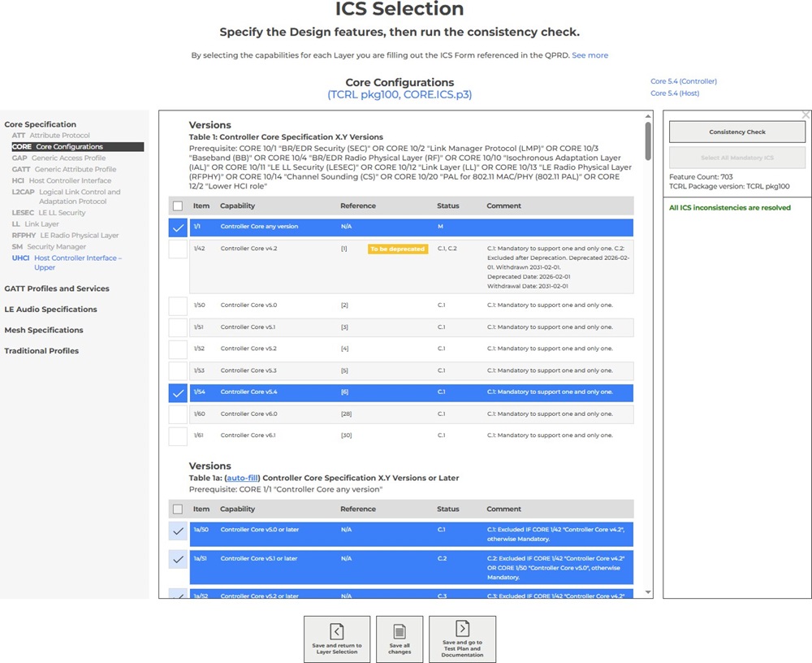The image size is (812, 663).
Task: Open the Core 5.4 (Controller) link
Action: coord(683,81)
